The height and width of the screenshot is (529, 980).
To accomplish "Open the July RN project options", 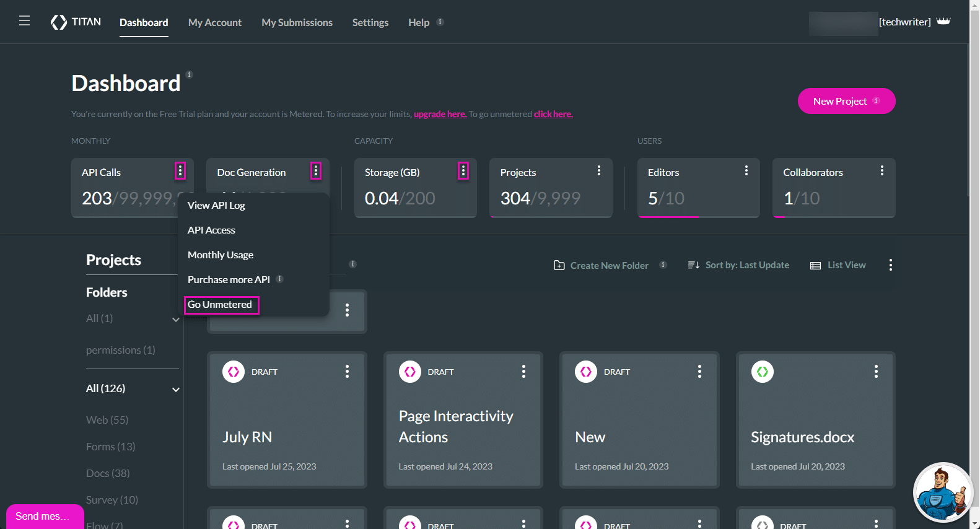I will 347,372.
